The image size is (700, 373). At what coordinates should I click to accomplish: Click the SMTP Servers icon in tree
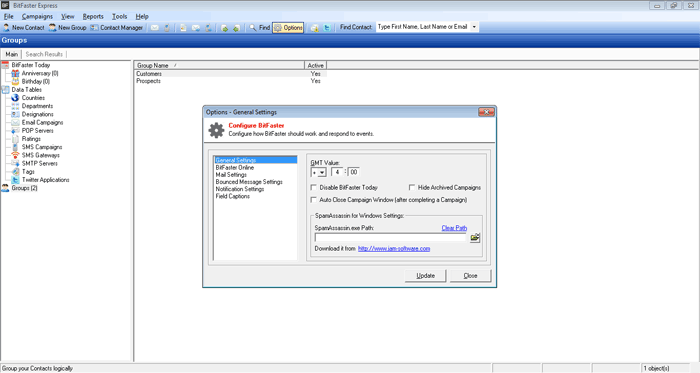pyautogui.click(x=15, y=163)
